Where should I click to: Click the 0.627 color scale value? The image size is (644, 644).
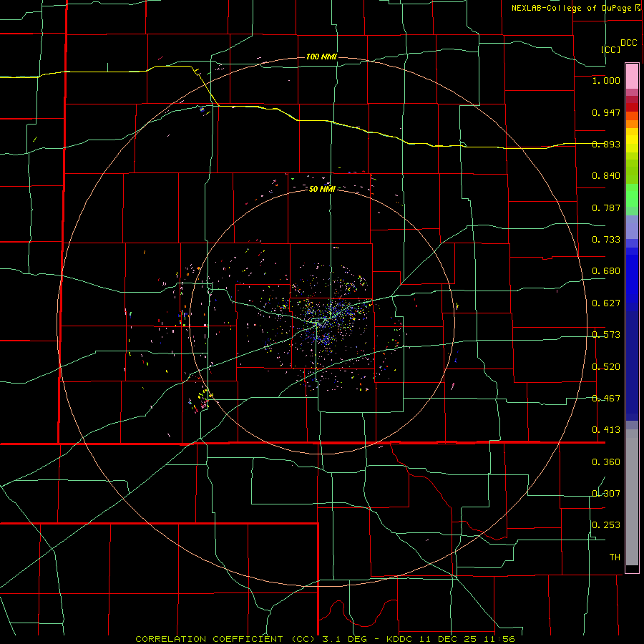click(606, 303)
